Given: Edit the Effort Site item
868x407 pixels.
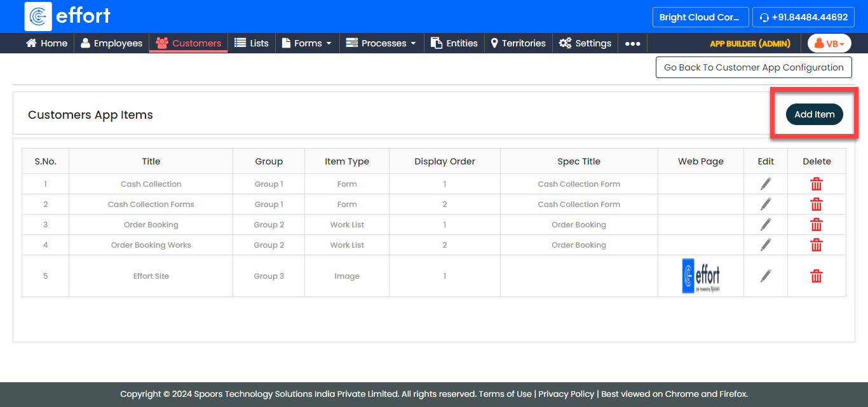Looking at the screenshot, I should coord(766,276).
